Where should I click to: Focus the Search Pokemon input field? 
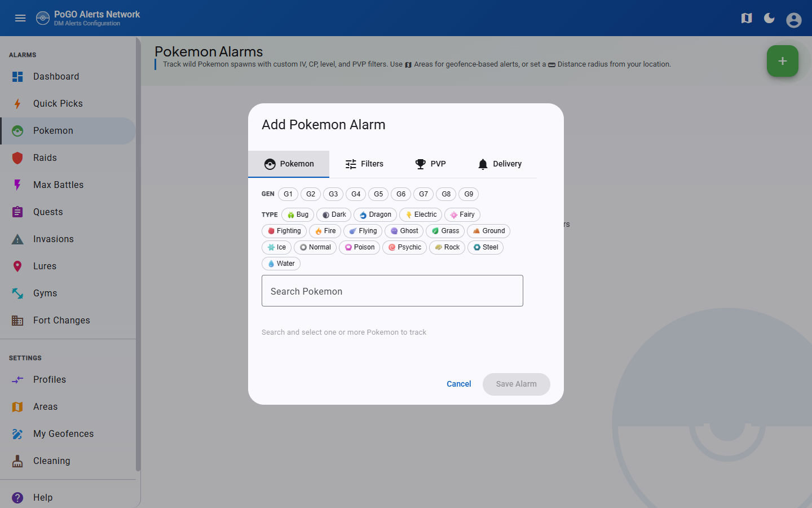[392, 291]
